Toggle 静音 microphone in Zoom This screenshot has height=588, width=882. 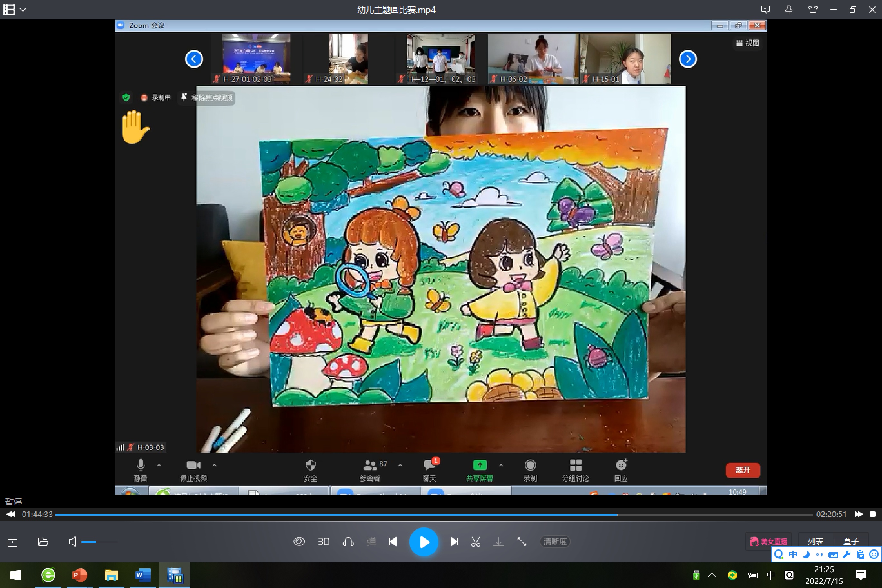click(141, 470)
